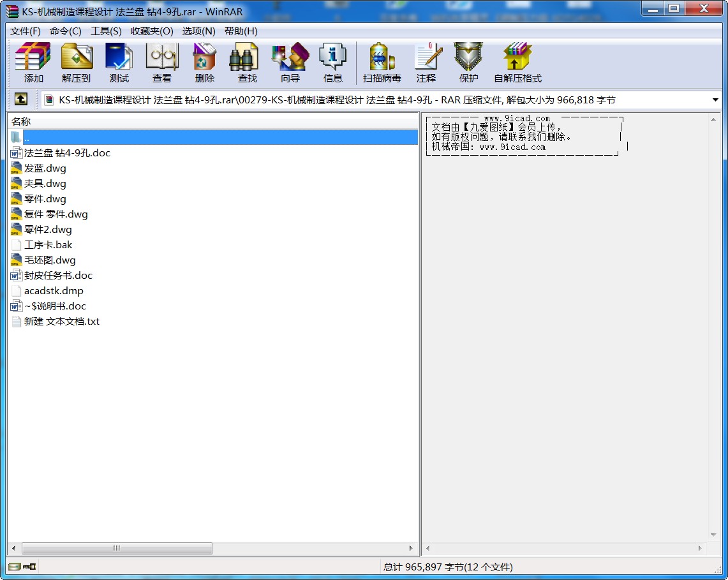The height and width of the screenshot is (580, 728).
Task: Click the parent folder icon in list
Action: tap(16, 137)
